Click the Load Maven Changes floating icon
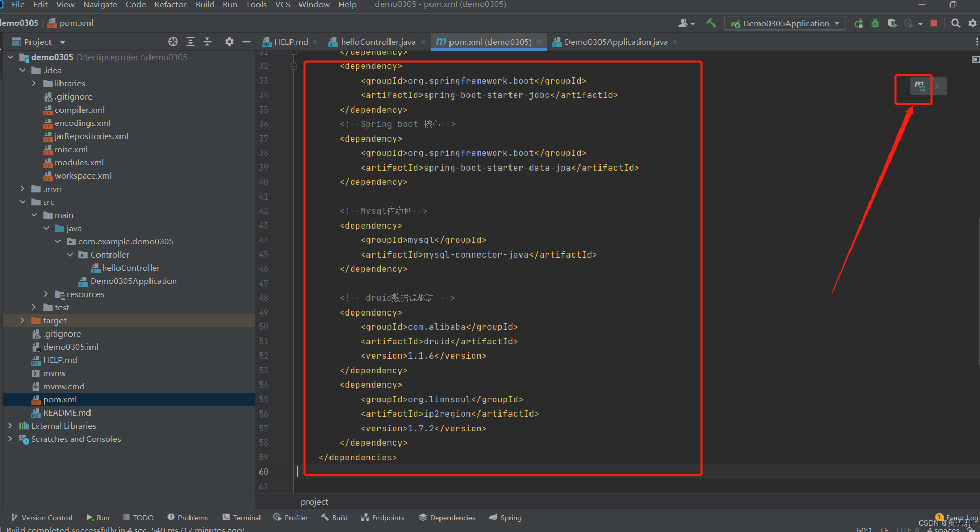The image size is (980, 532). 919,86
